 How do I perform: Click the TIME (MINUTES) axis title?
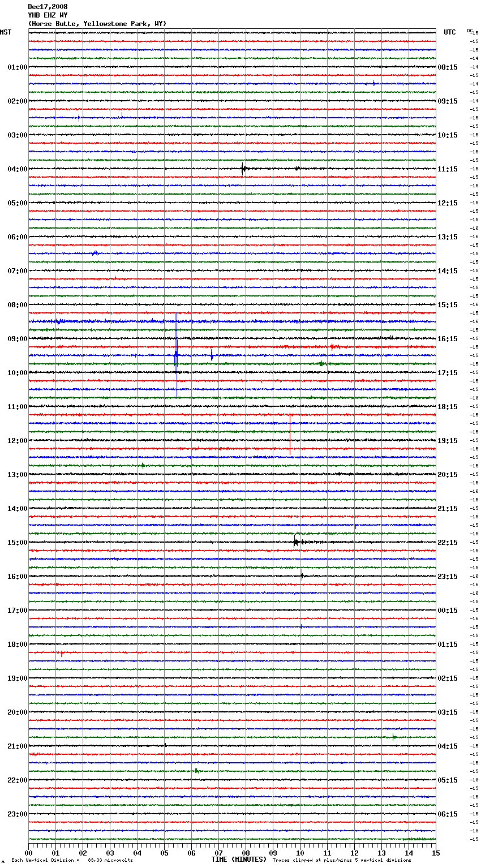(239, 860)
